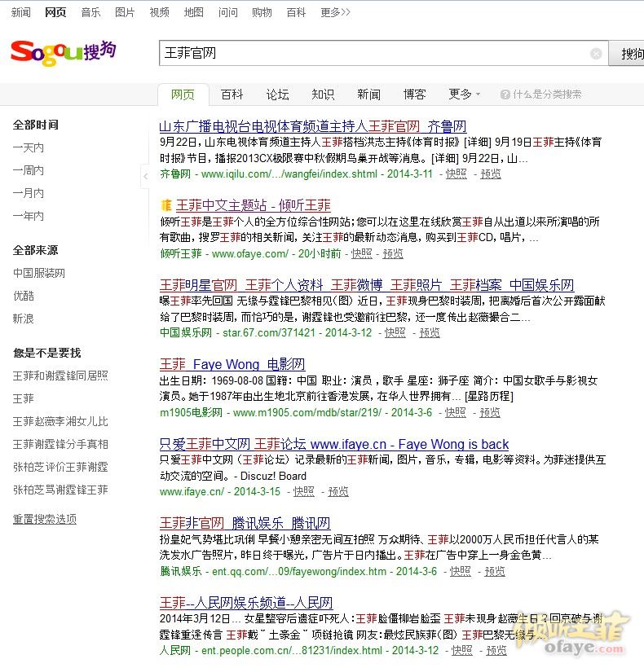Open 预览 for the 齐鲁网 result
Viewport: 644px width, 668px height.
click(491, 174)
